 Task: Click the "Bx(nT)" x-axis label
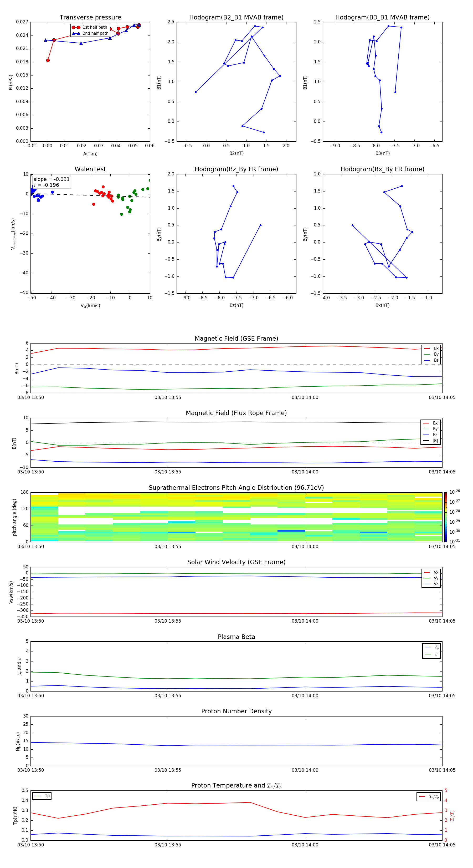(x=382, y=305)
